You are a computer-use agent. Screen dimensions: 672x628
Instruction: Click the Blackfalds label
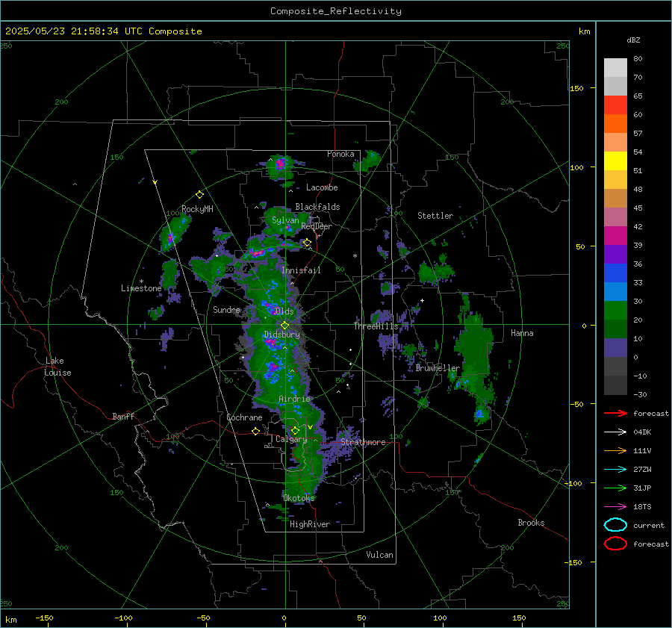click(317, 207)
